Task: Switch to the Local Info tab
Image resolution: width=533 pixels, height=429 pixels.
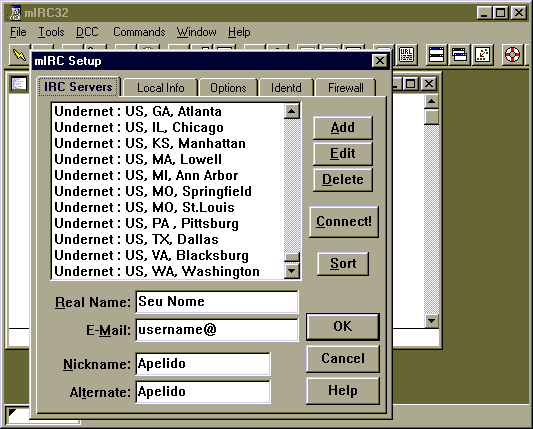Action: click(x=160, y=88)
